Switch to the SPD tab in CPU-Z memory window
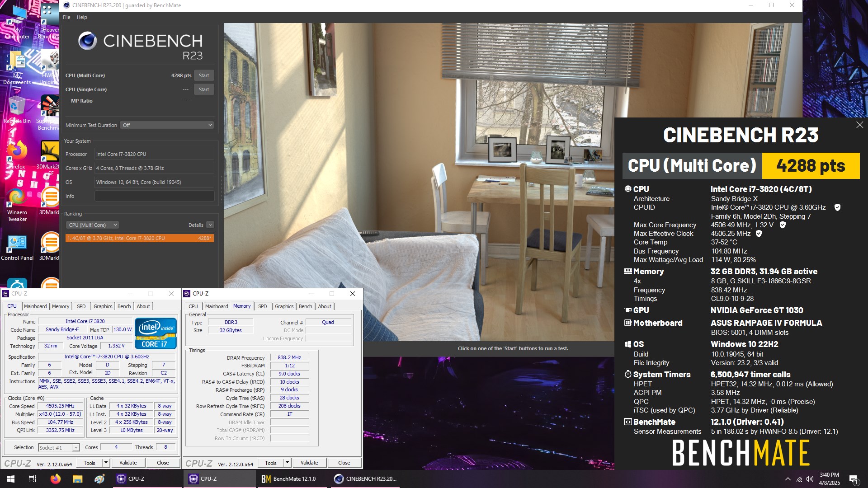The width and height of the screenshot is (868, 488). coord(262,306)
